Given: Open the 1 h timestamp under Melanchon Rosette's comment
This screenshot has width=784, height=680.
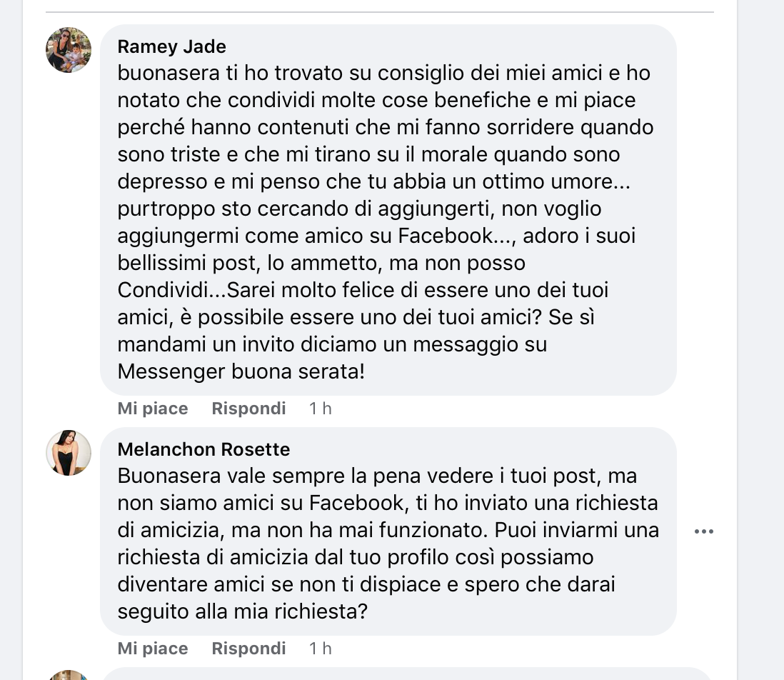Looking at the screenshot, I should coord(321,649).
